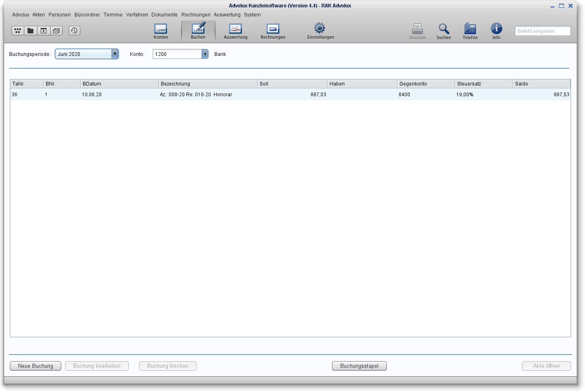Viewport: 585px width, 392px height.
Task: Open the Dokumente menu
Action: click(x=165, y=15)
